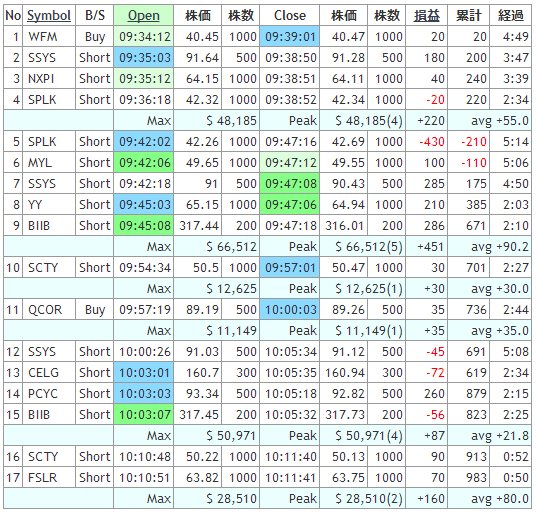Click Buy in the WFM row
Viewport: 536px width, 514px height.
95,37
